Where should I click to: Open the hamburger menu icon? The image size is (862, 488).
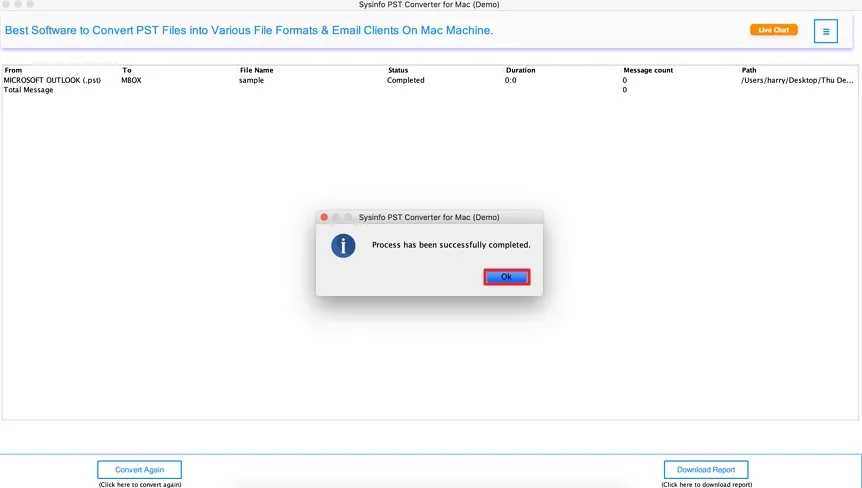825,31
